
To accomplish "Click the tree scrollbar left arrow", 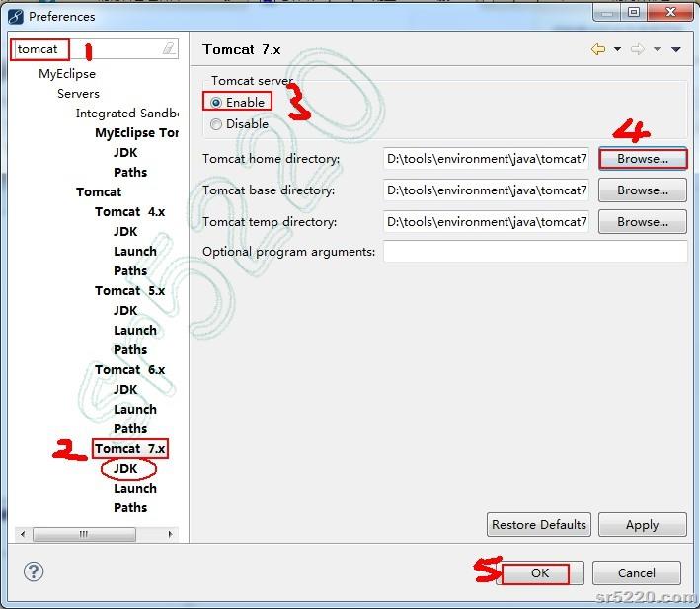I will click(x=23, y=534).
